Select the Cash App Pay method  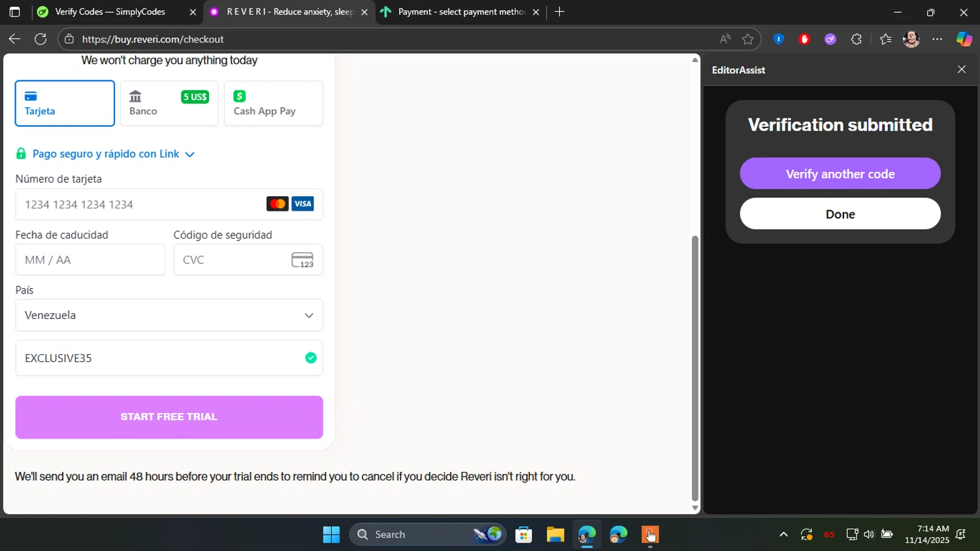(273, 103)
